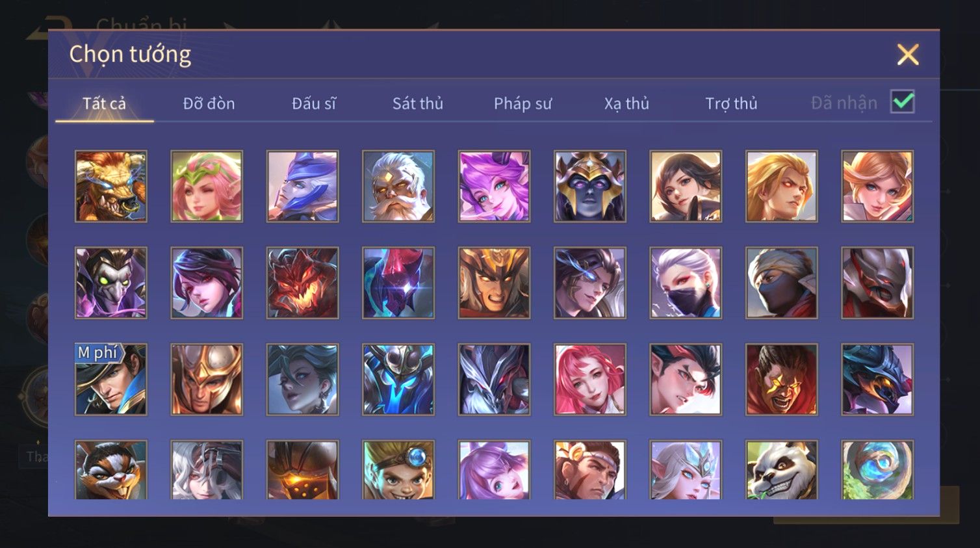
Task: Select the blue-green swirling orb hero
Action: click(877, 470)
